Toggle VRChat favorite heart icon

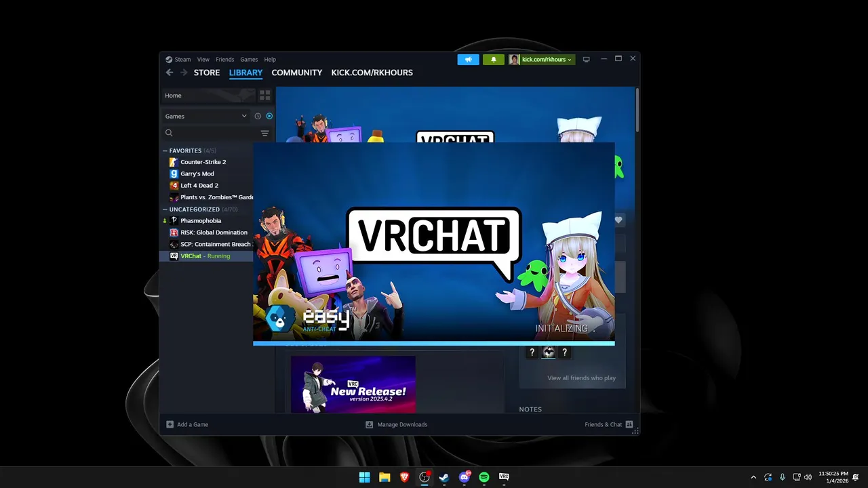point(618,220)
